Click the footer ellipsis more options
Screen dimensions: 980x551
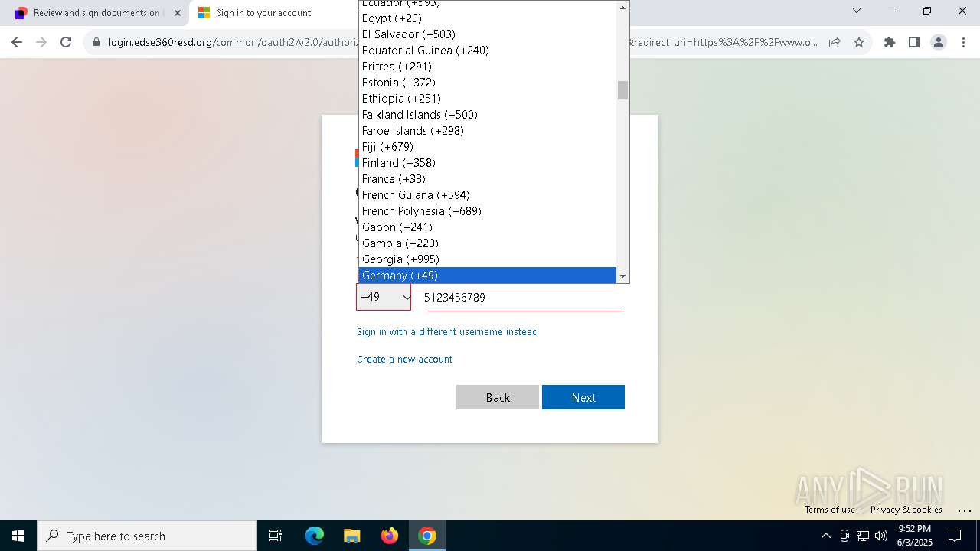pyautogui.click(x=965, y=510)
